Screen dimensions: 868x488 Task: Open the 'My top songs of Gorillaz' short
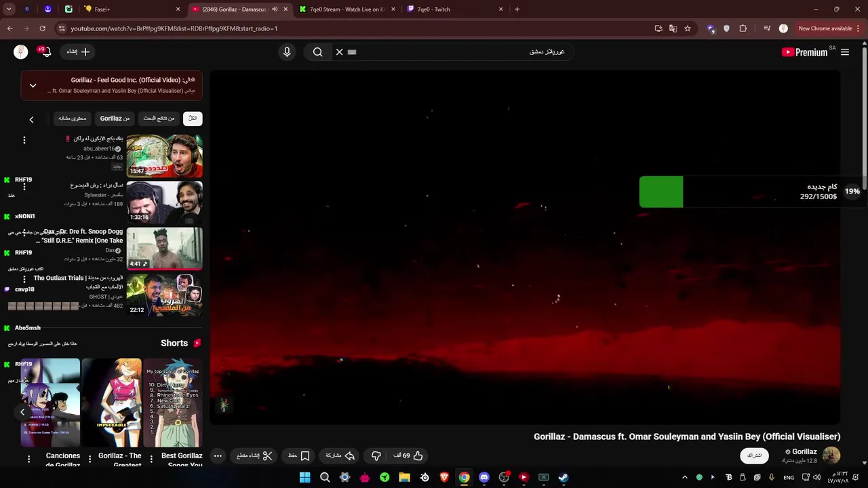pyautogui.click(x=172, y=403)
